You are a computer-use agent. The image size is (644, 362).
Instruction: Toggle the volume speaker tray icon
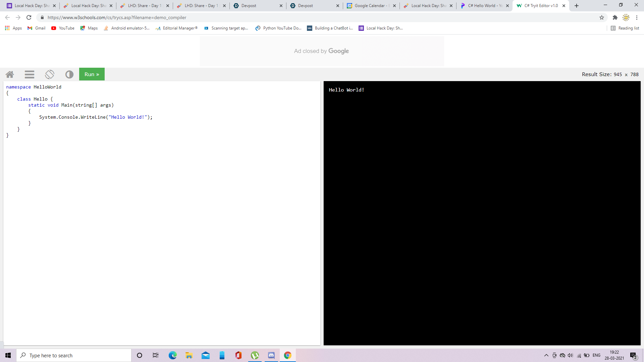pyautogui.click(x=571, y=355)
